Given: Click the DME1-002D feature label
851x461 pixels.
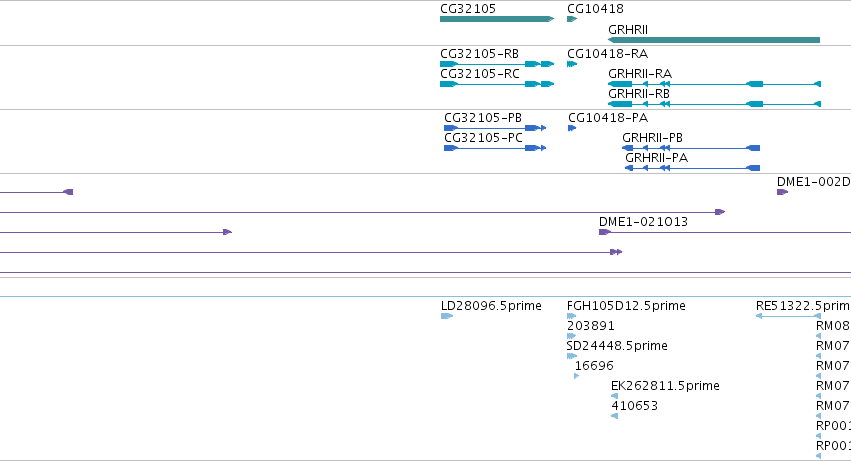Looking at the screenshot, I should pyautogui.click(x=814, y=182).
